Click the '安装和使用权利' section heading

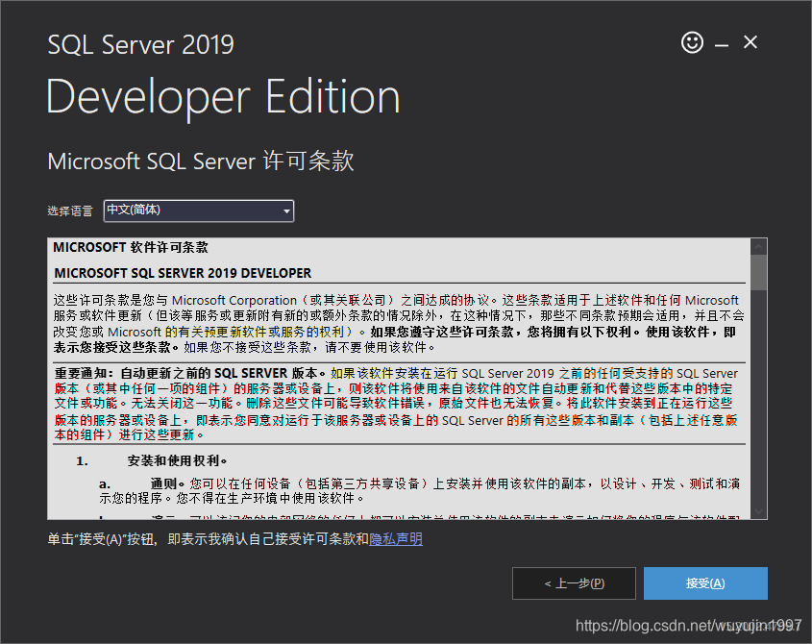tap(177, 460)
